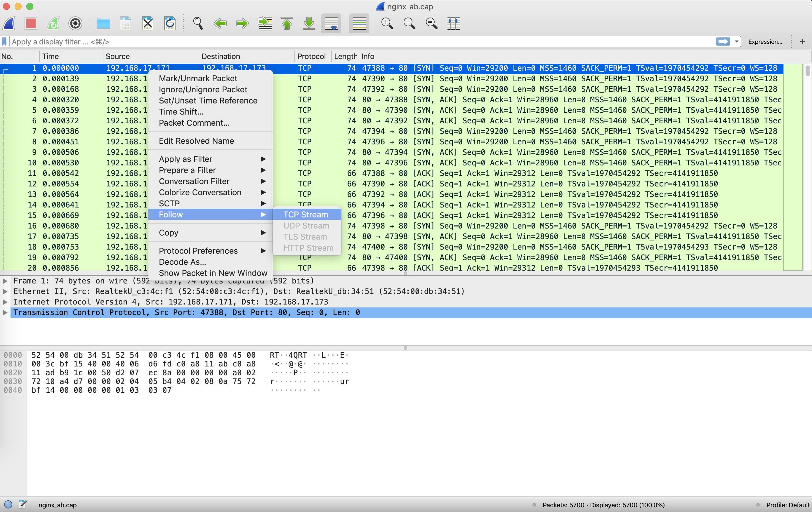Jump to the first packet

287,23
